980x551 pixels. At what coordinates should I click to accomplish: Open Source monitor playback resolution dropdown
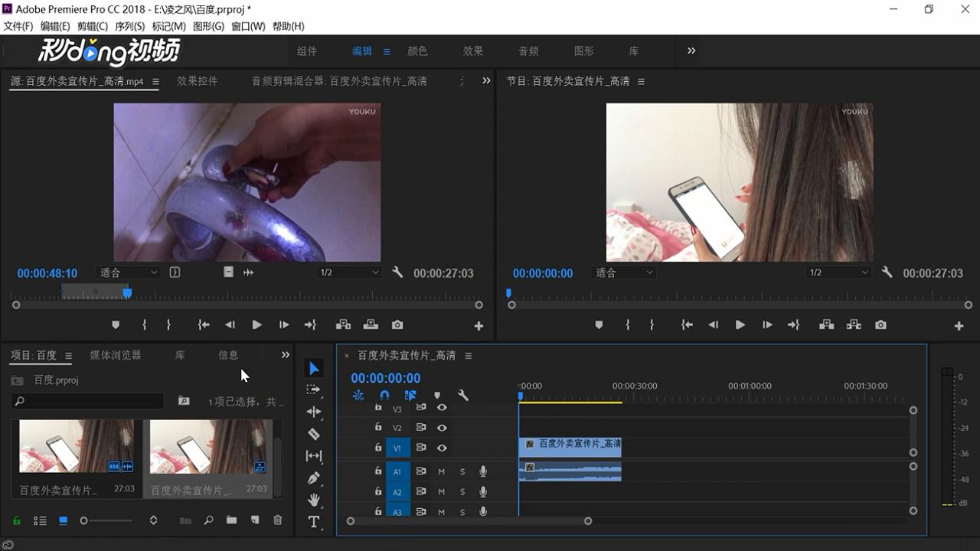(349, 272)
